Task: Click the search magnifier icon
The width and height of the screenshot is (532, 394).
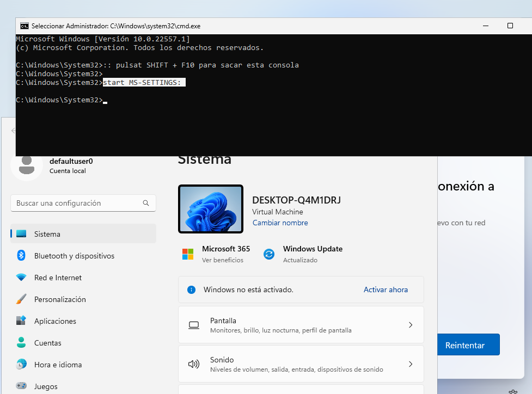Action: click(x=146, y=203)
